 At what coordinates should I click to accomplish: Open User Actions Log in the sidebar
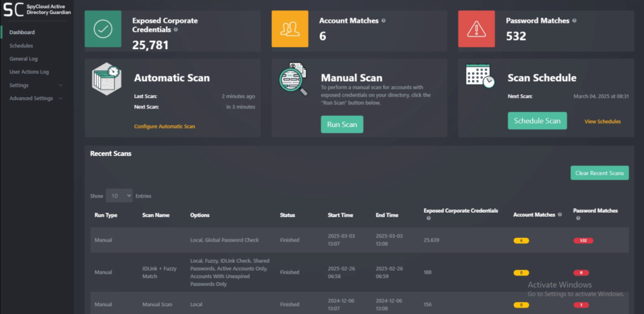tap(29, 72)
